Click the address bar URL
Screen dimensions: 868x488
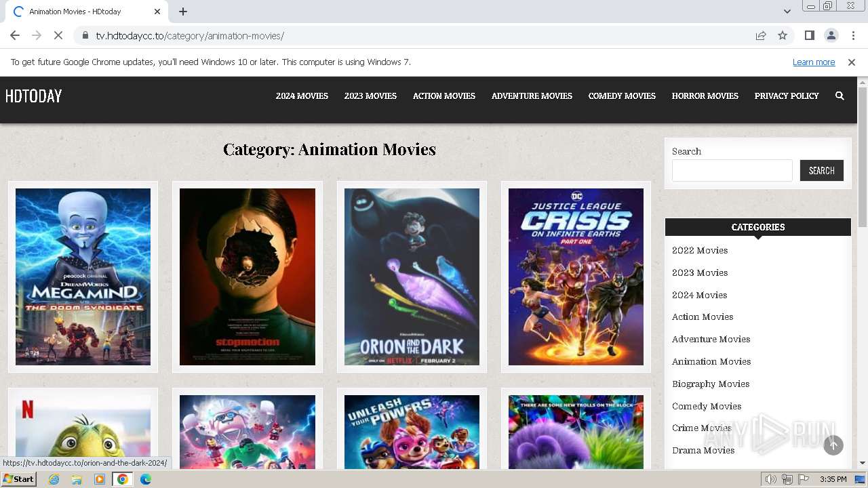(190, 35)
